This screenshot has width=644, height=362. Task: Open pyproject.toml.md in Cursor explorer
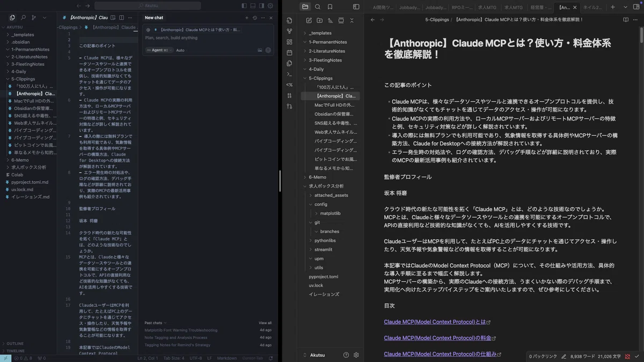pos(30,182)
